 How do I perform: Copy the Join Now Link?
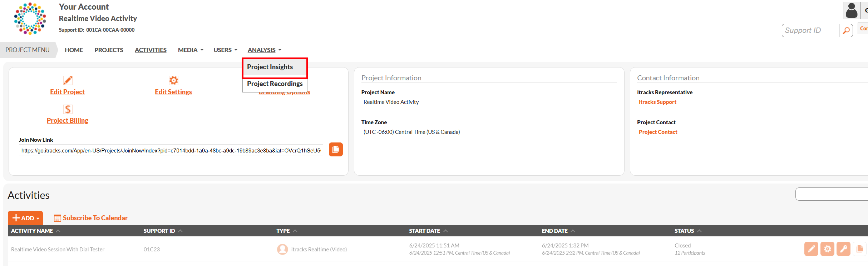[x=336, y=149]
